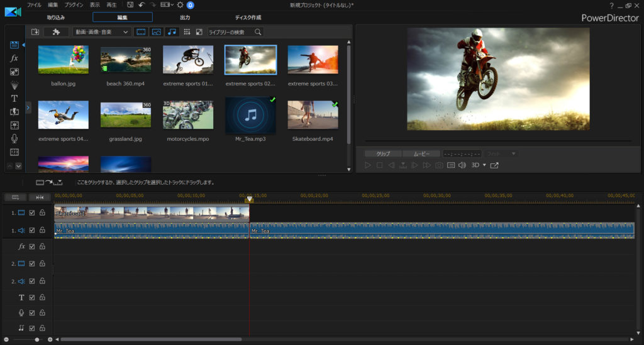Viewport: 644px width, 345px height.
Task: Click the plugin puzzle piece icon
Action: [x=56, y=31]
